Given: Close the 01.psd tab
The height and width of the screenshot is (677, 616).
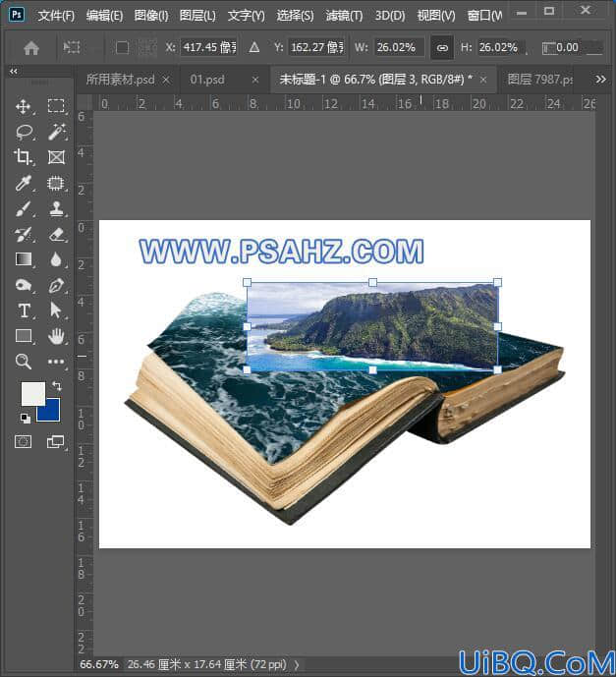Looking at the screenshot, I should tap(255, 80).
